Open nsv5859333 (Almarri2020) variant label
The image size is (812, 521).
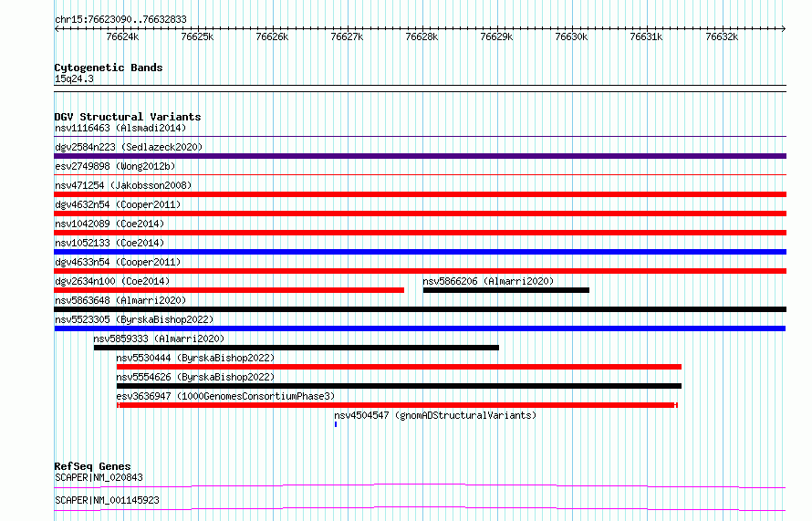159,339
